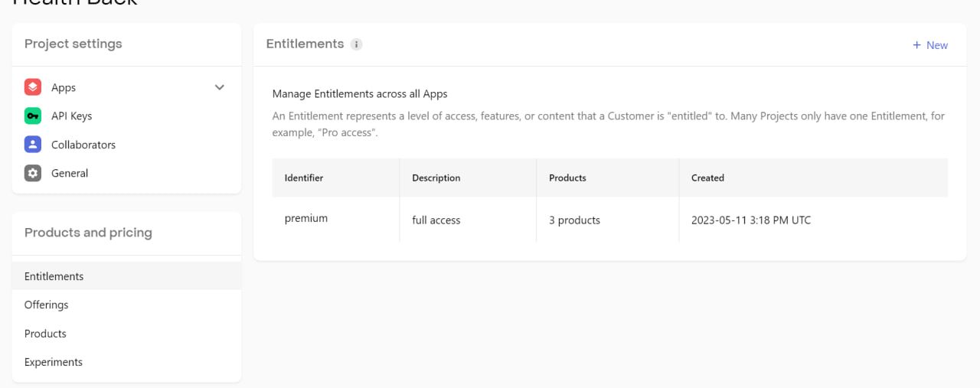The width and height of the screenshot is (980, 388).
Task: Click the blue Collaborators person icon
Action: click(x=33, y=145)
